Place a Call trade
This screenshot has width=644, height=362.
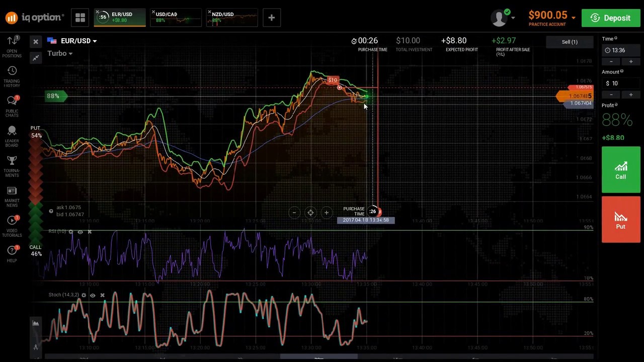coord(621,170)
